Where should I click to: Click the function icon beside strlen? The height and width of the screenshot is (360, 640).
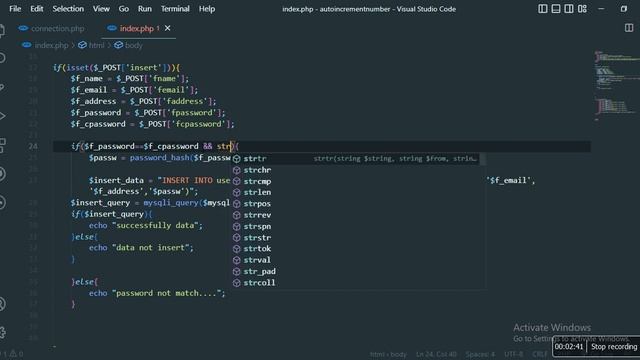tap(236, 192)
